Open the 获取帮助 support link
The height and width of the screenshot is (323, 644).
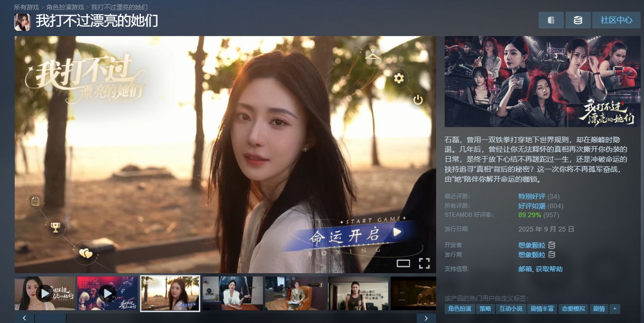(x=549, y=269)
